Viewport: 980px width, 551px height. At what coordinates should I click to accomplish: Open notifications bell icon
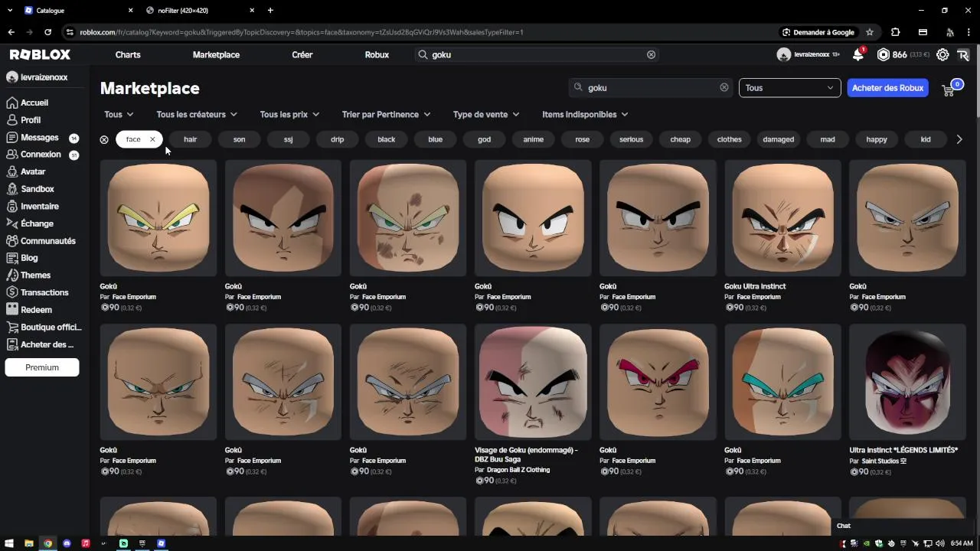pyautogui.click(x=858, y=54)
